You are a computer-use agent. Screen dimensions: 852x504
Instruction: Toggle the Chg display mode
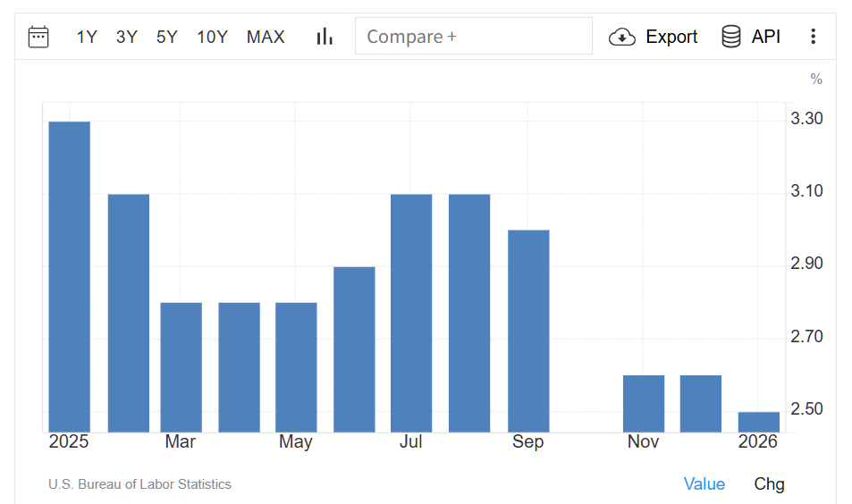click(769, 483)
